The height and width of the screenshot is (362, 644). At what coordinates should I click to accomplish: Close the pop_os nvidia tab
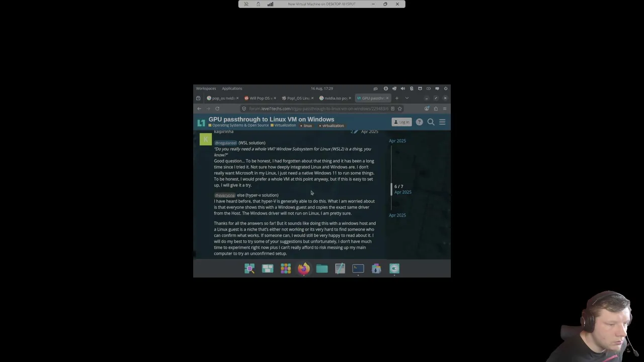click(x=237, y=98)
